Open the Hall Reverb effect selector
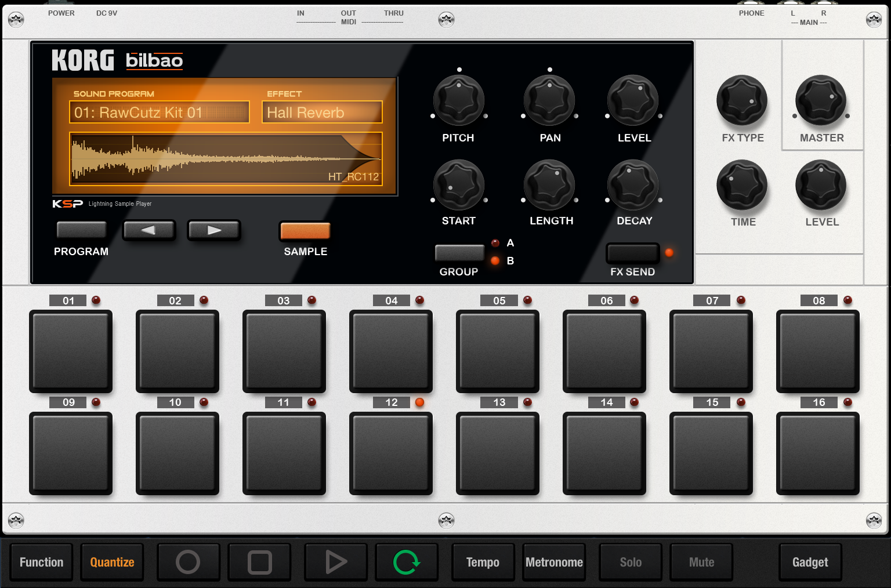Viewport: 891px width, 588px height. click(x=323, y=112)
